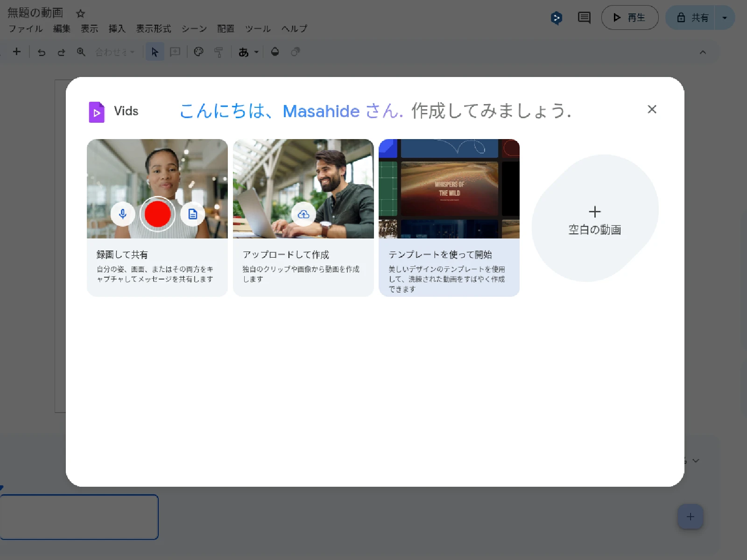The image size is (747, 560).
Task: Star the 無題の動画 document
Action: (x=80, y=14)
